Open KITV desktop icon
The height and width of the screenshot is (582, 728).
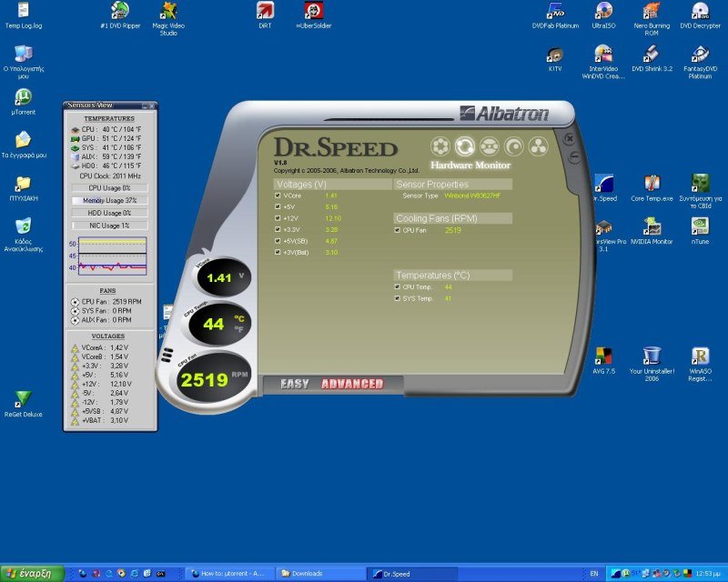(555, 58)
